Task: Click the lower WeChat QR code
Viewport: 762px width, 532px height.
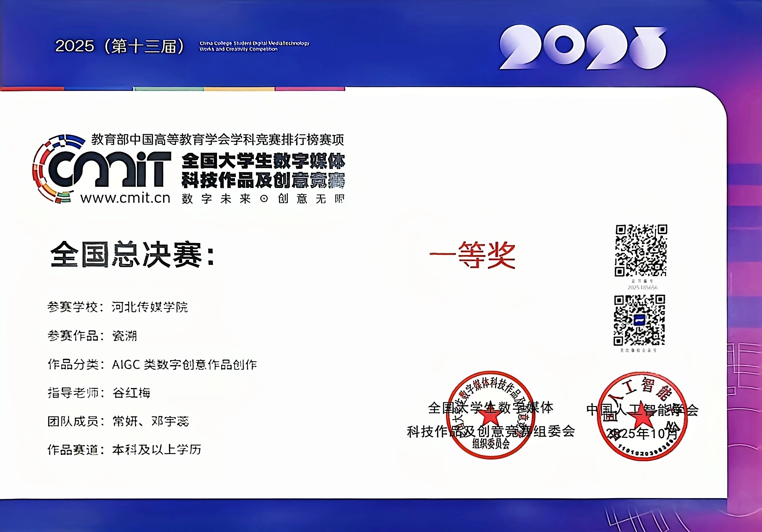Action: click(639, 321)
